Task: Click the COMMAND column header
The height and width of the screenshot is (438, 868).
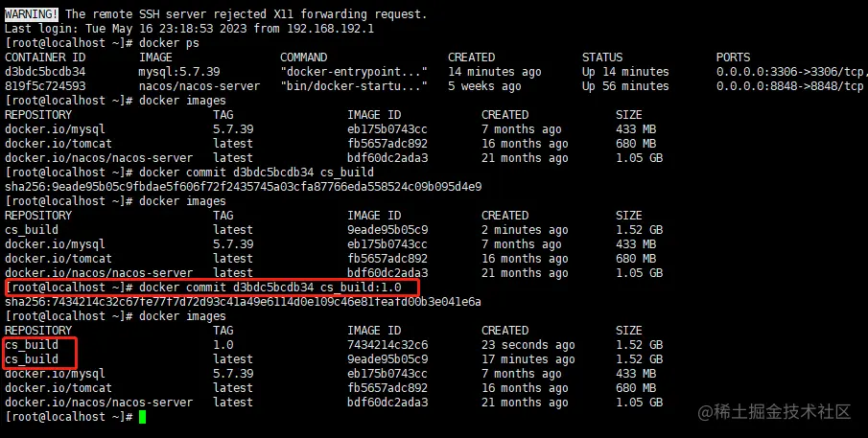Action: click(x=303, y=58)
